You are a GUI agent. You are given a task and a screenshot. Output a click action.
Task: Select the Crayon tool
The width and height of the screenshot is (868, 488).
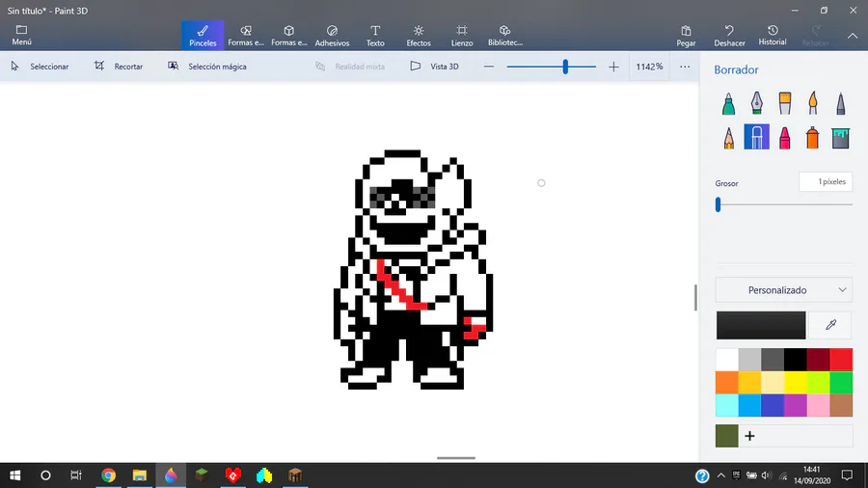pos(785,137)
